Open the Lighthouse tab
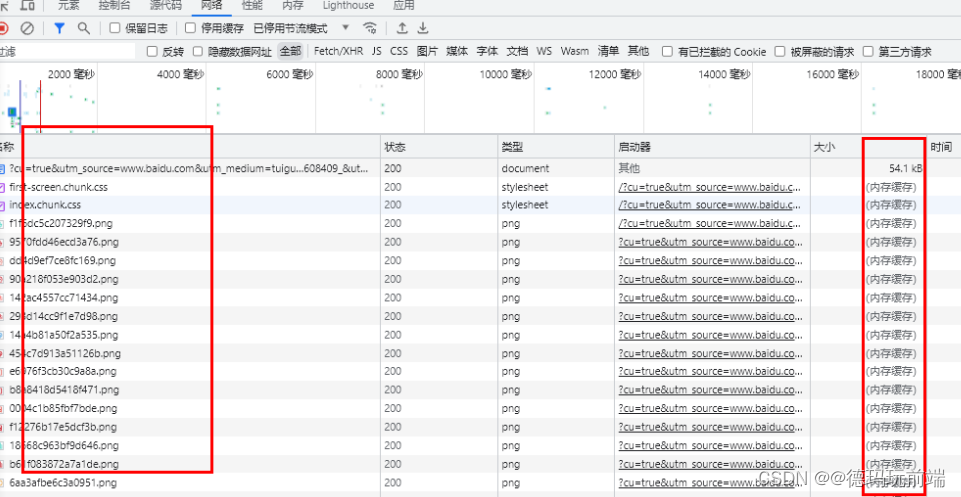 [x=348, y=6]
